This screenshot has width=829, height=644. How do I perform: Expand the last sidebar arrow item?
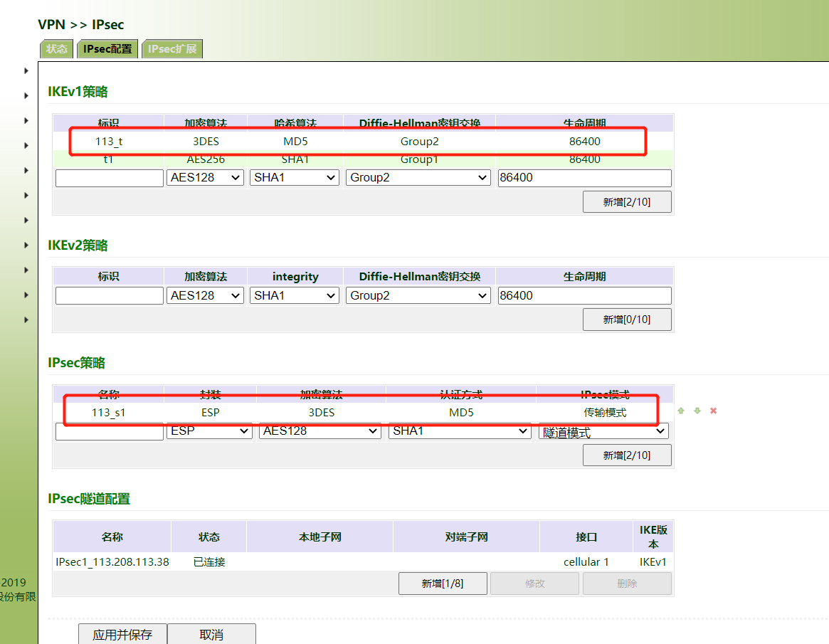tap(26, 320)
